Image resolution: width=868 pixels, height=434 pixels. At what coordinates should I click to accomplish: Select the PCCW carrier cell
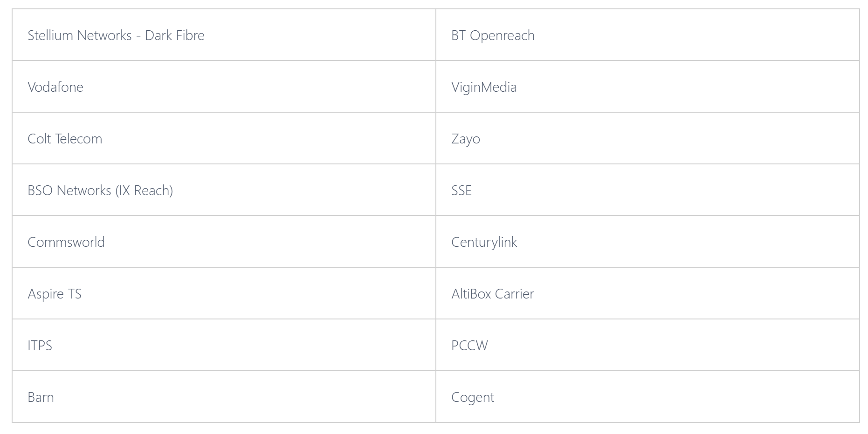tap(648, 345)
